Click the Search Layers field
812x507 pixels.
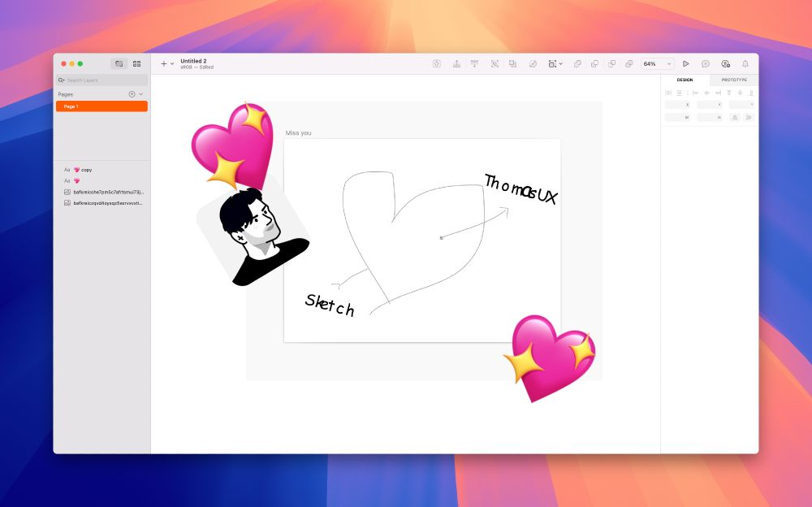(x=102, y=80)
